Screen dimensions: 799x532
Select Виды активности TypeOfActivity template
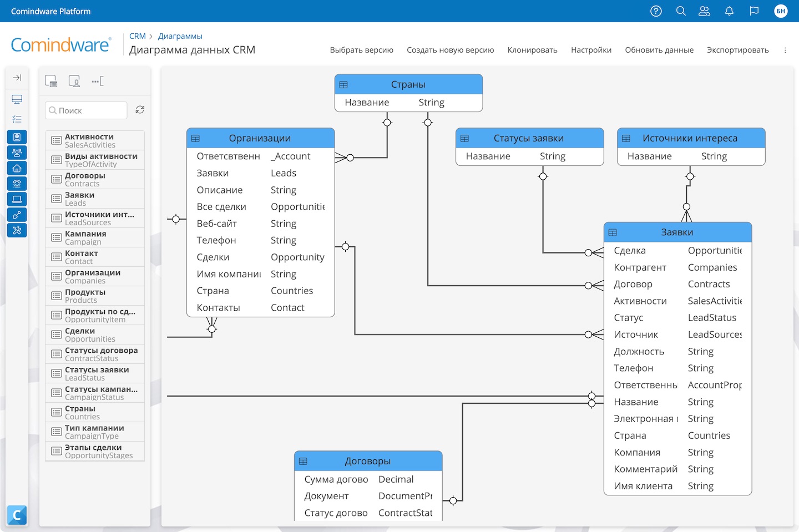(x=95, y=160)
